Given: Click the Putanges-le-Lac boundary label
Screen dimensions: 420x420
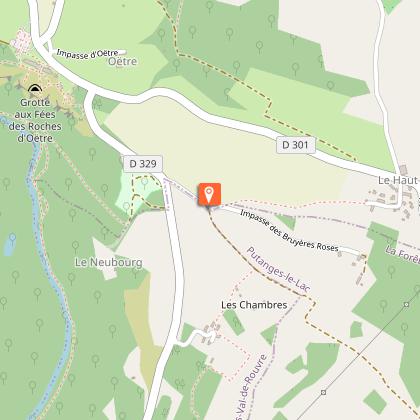Looking at the screenshot, I should (279, 270).
